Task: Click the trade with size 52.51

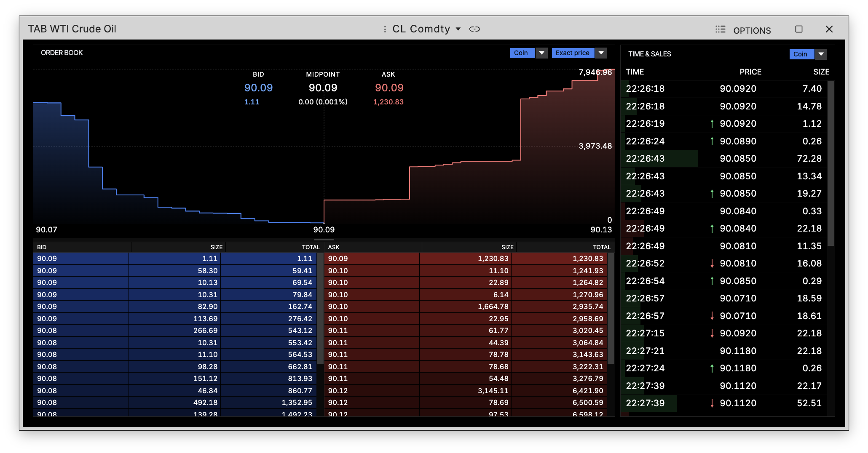Action: tap(724, 403)
